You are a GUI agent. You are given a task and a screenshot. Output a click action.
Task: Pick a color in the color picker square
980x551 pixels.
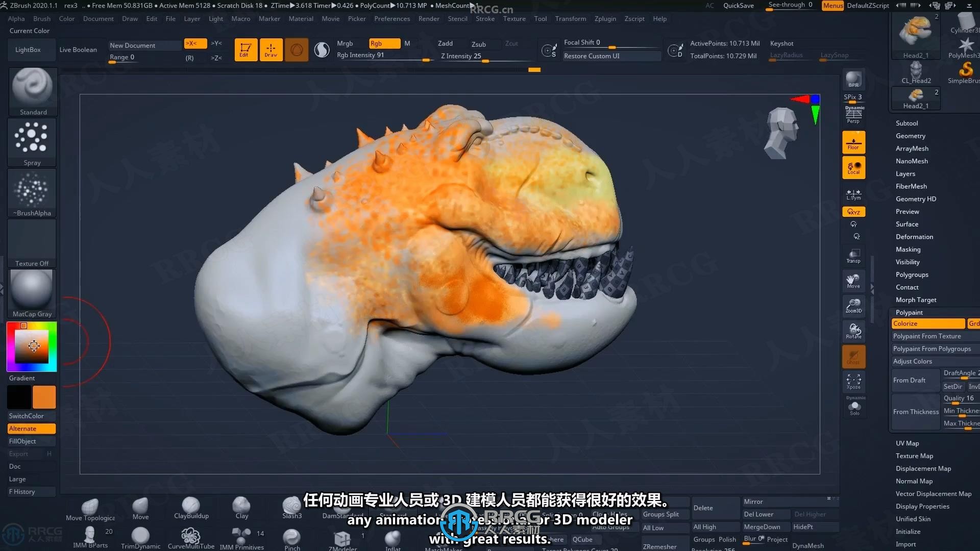pyautogui.click(x=32, y=346)
